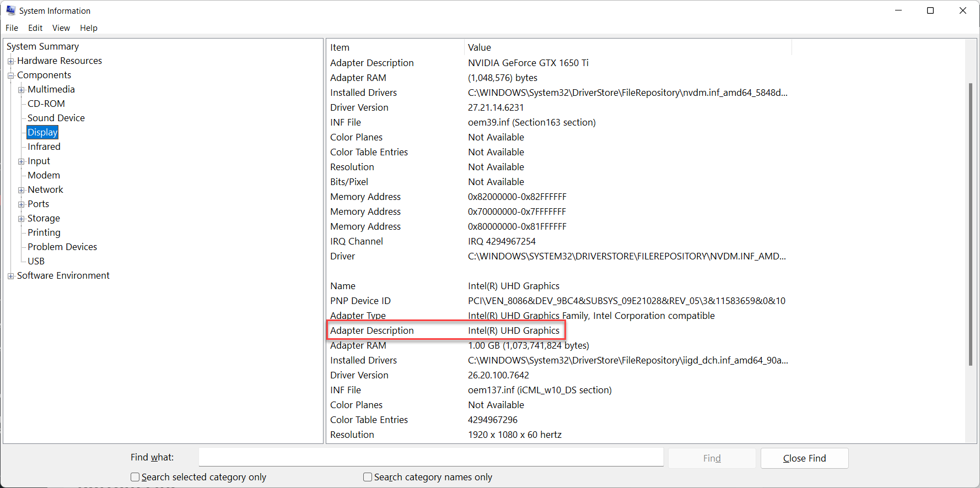The image size is (980, 488).
Task: Expand the Storage category
Action: (x=21, y=219)
